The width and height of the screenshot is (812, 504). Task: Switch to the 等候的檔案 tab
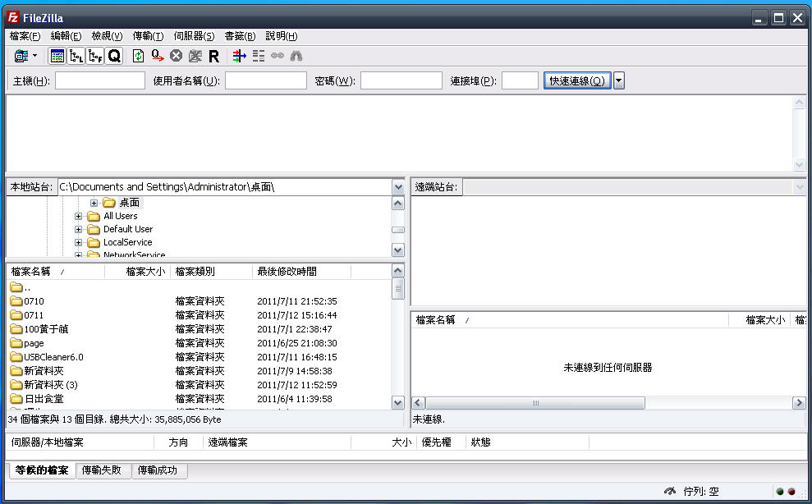[42, 470]
